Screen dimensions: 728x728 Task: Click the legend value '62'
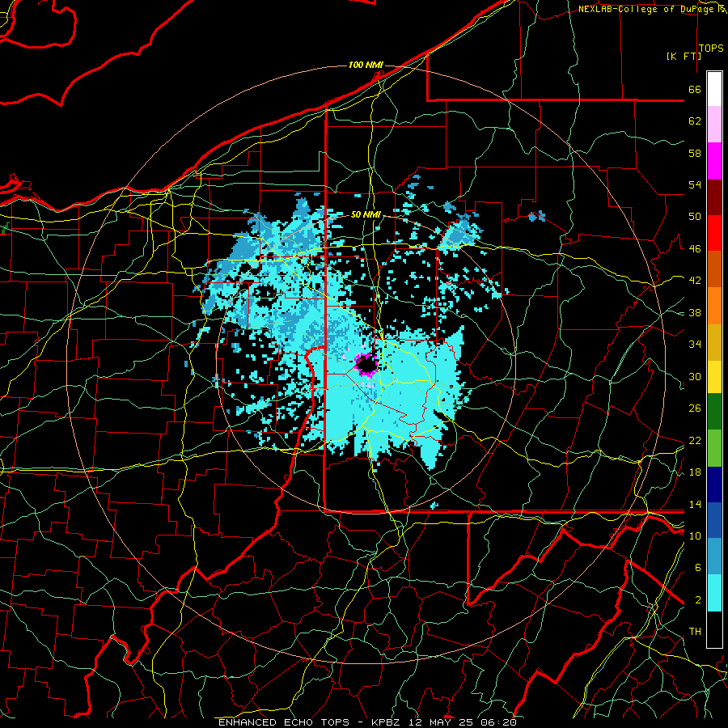695,121
